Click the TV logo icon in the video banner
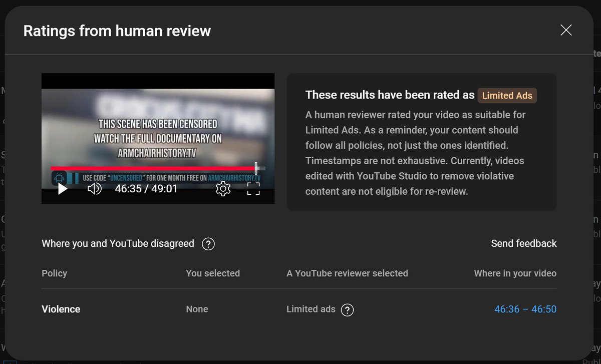This screenshot has height=364, width=601. coord(59,178)
